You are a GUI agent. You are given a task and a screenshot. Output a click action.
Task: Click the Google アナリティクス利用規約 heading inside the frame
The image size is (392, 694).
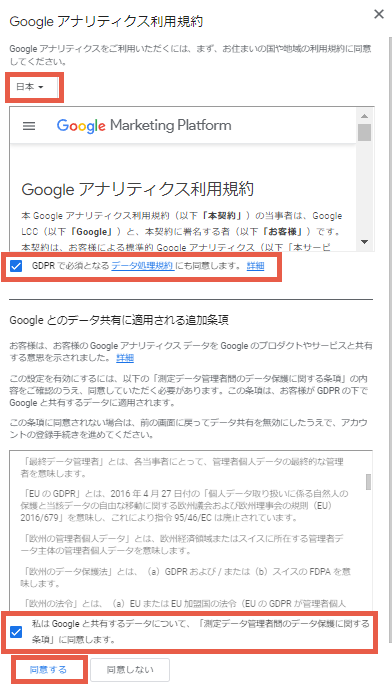pos(138,189)
